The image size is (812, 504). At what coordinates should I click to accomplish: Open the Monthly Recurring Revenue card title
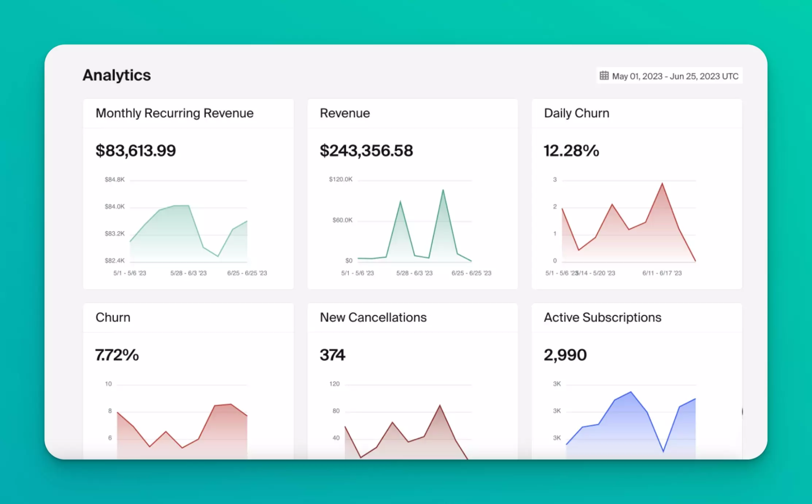click(x=174, y=113)
